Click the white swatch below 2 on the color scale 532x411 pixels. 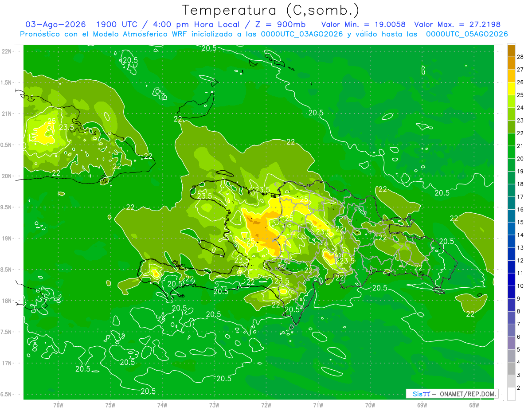pos(511,395)
